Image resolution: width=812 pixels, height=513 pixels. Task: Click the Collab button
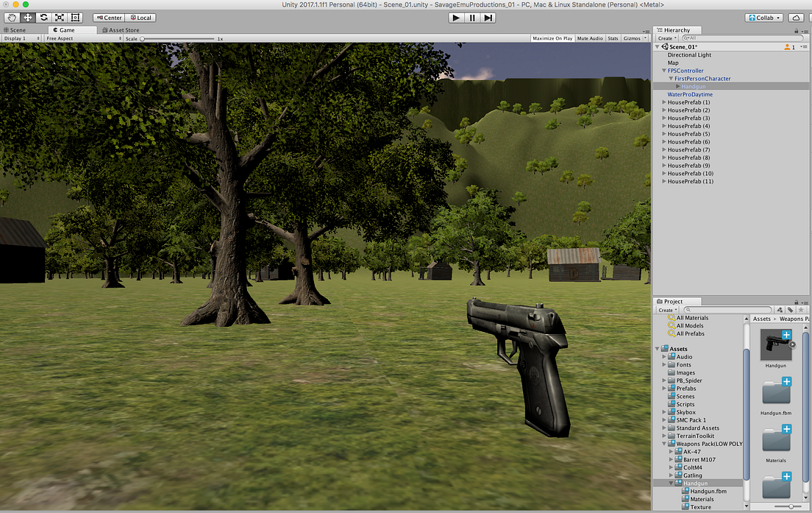tap(763, 17)
